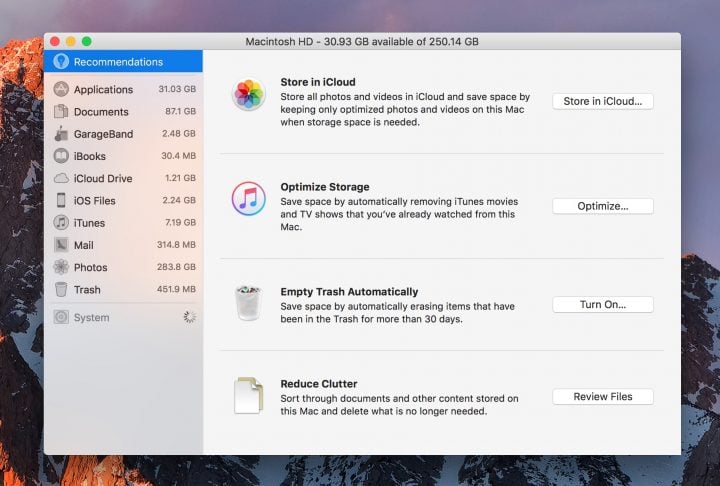Viewport: 720px width, 486px height.
Task: Click the 7.19 GB iTunes size
Action: [x=180, y=222]
